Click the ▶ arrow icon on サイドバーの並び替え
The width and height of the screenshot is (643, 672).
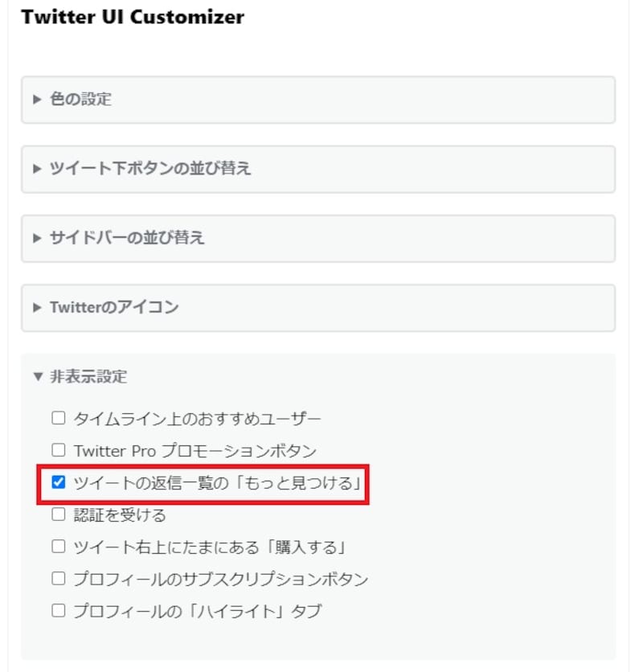37,239
